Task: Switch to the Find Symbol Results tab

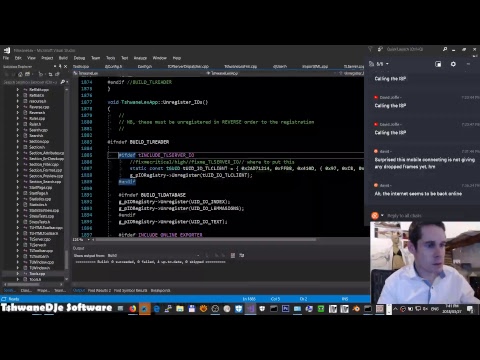Action: click(130, 290)
